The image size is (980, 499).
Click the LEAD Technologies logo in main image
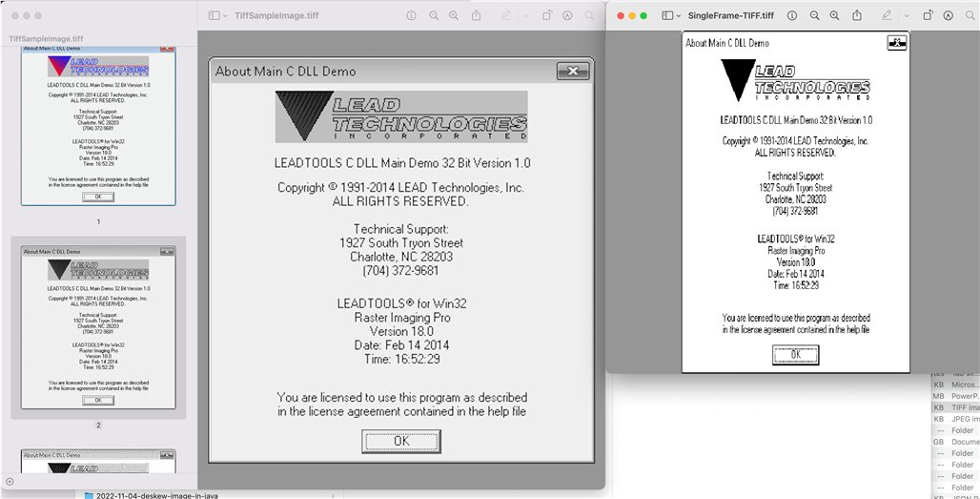pos(401,116)
